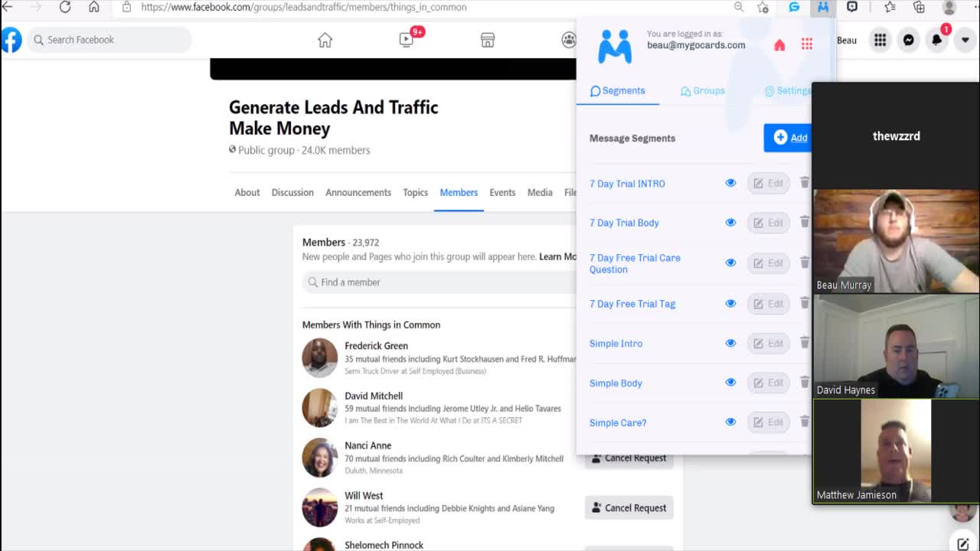This screenshot has width=980, height=551.
Task: Delete the 7 Day Trial Body segment
Action: (x=805, y=222)
